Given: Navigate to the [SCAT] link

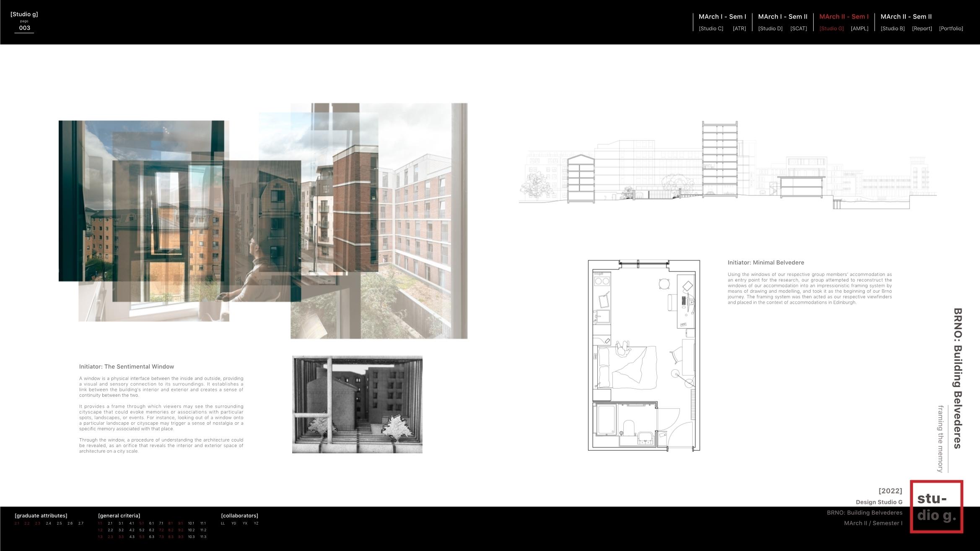Looking at the screenshot, I should coord(798,29).
